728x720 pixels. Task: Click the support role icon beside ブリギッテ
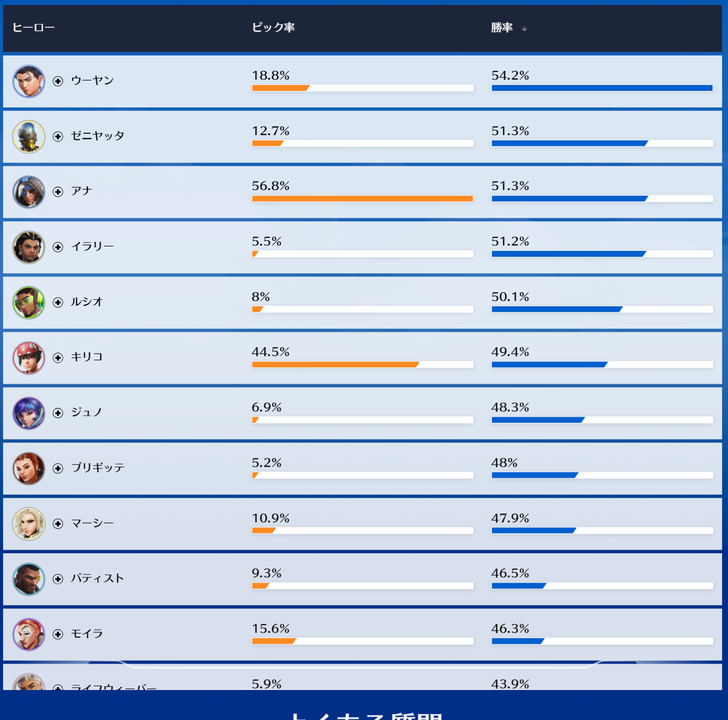(58, 468)
